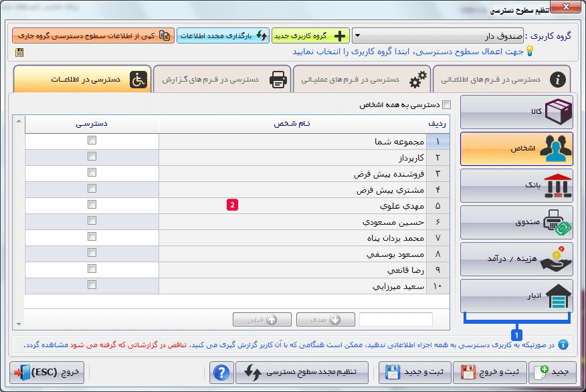Switch to دسترسی در فرم های اطلاعاتی tab
The image size is (586, 392).
pyautogui.click(x=502, y=79)
